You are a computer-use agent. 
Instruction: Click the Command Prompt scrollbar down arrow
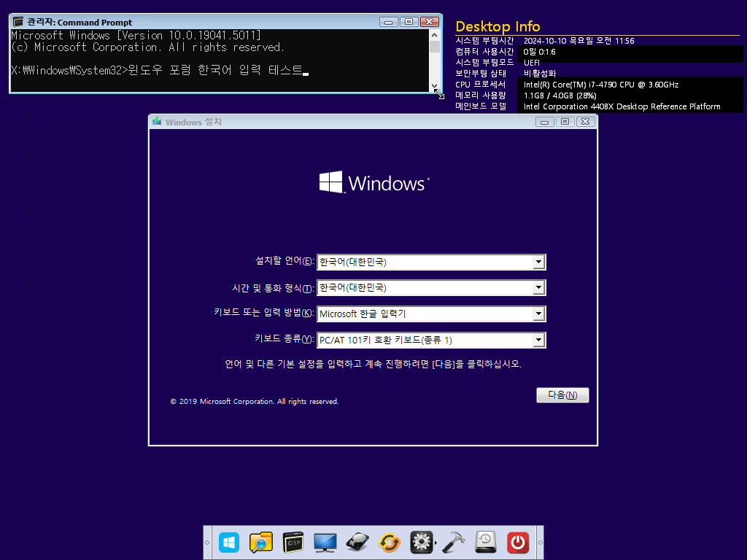pyautogui.click(x=435, y=86)
